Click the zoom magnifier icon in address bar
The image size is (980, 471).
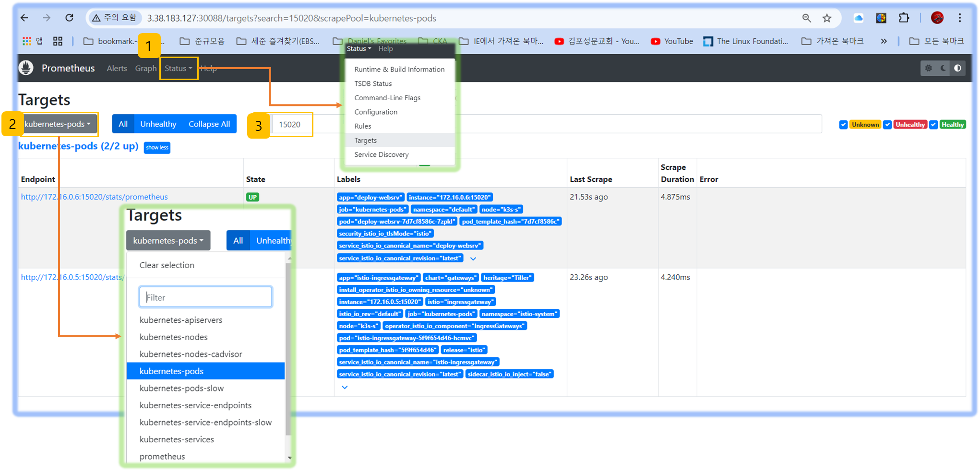(x=806, y=18)
